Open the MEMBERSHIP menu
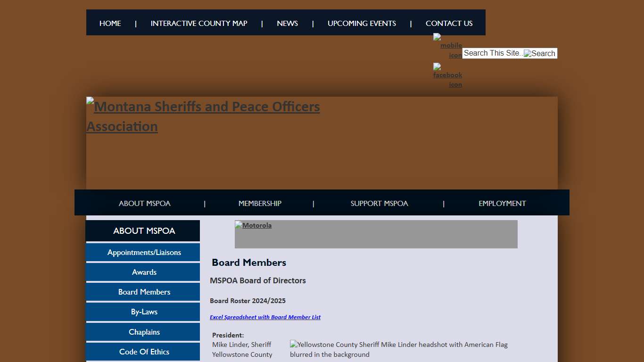Viewport: 644px width, 362px height. 260,203
